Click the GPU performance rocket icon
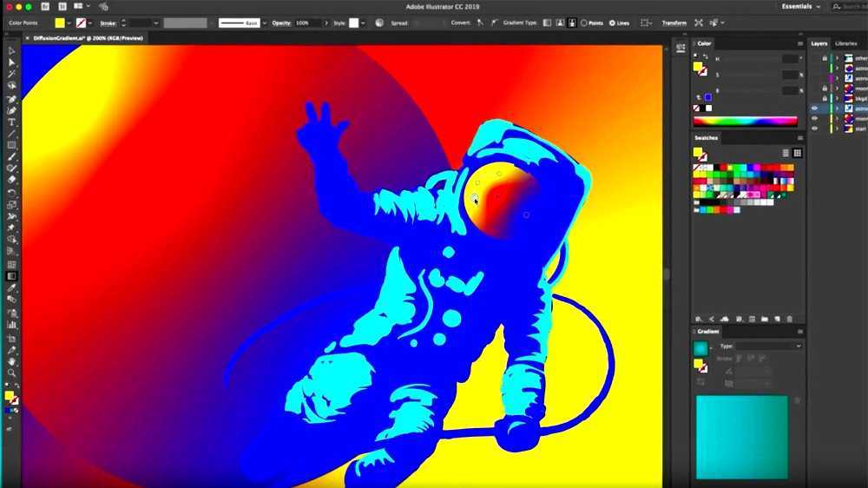 pos(103,7)
